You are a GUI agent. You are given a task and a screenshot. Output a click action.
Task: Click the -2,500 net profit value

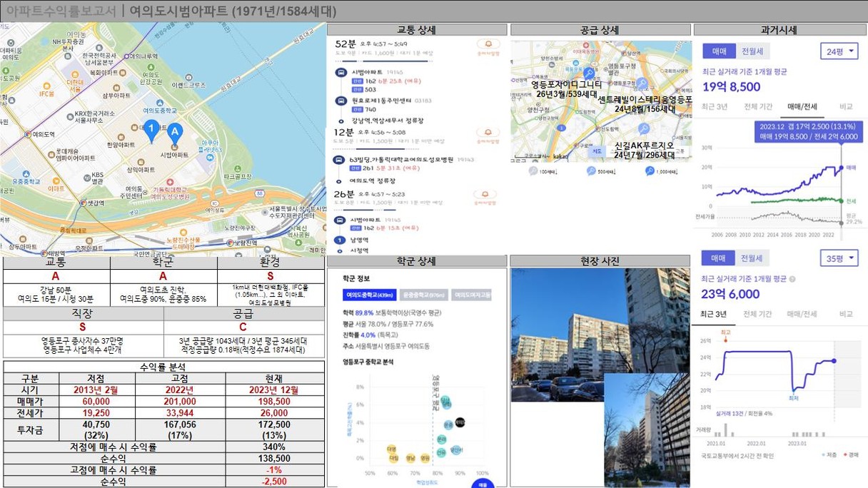[274, 482]
